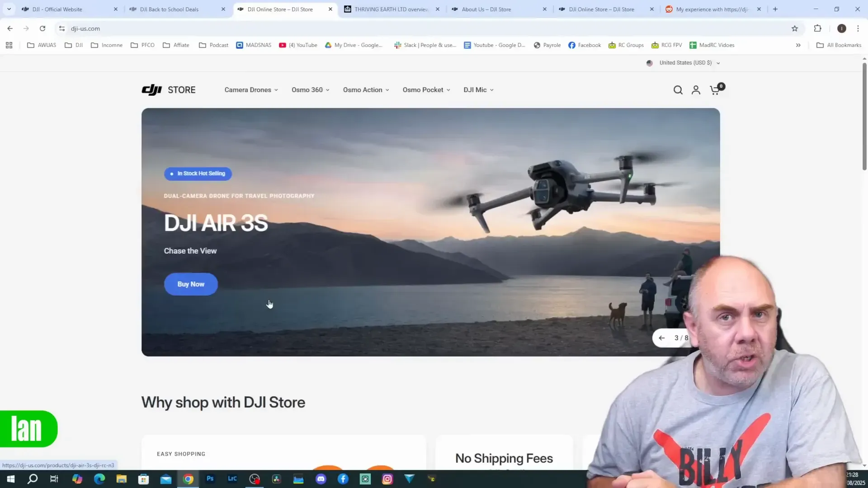
Task: Go to previous slide in hero carousel
Action: (661, 338)
